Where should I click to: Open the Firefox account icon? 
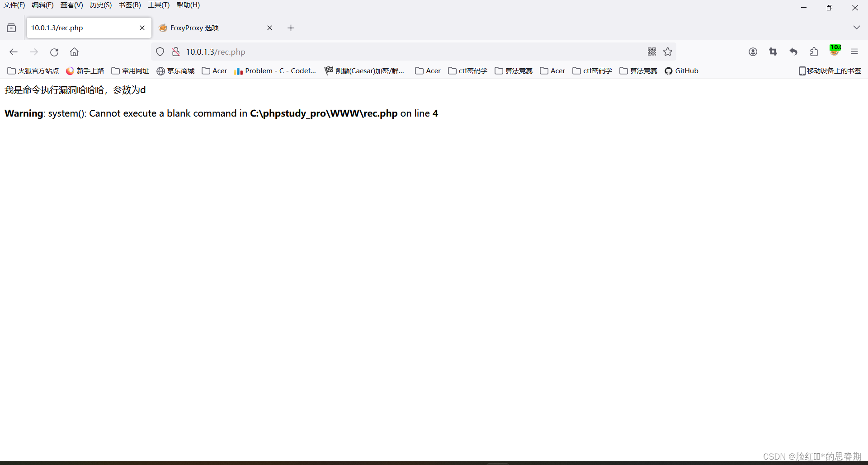click(x=753, y=52)
